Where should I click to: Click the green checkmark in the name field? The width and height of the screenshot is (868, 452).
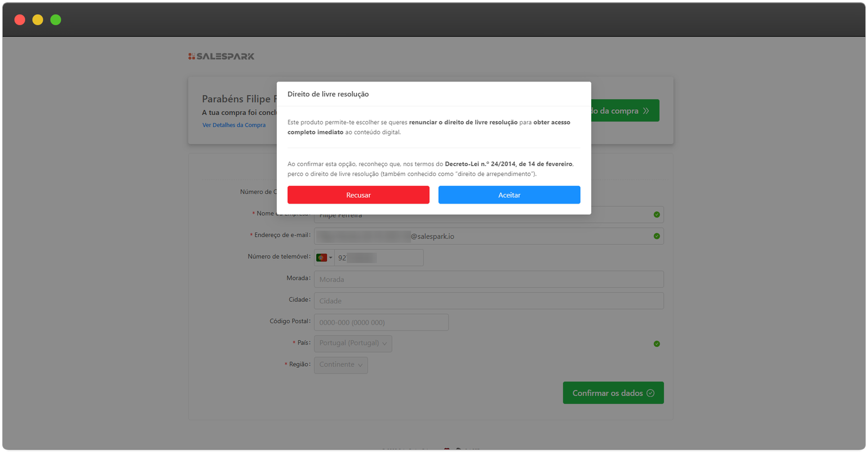(x=656, y=215)
